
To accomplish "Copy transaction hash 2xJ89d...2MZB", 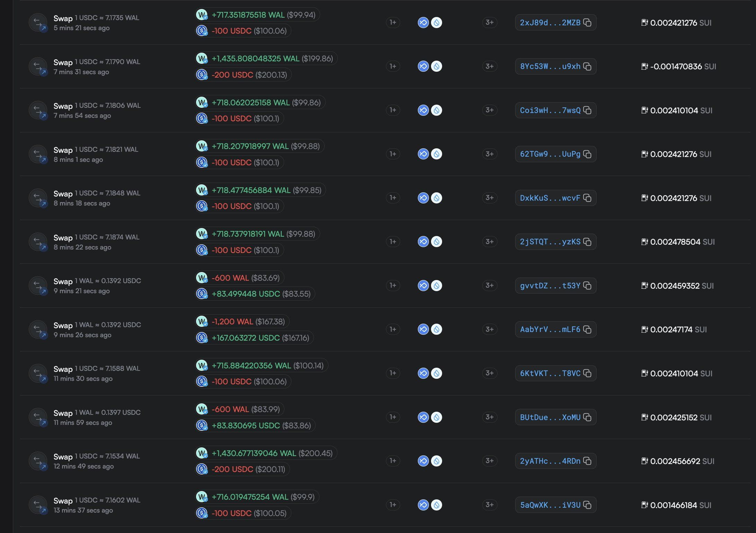I will [x=587, y=23].
